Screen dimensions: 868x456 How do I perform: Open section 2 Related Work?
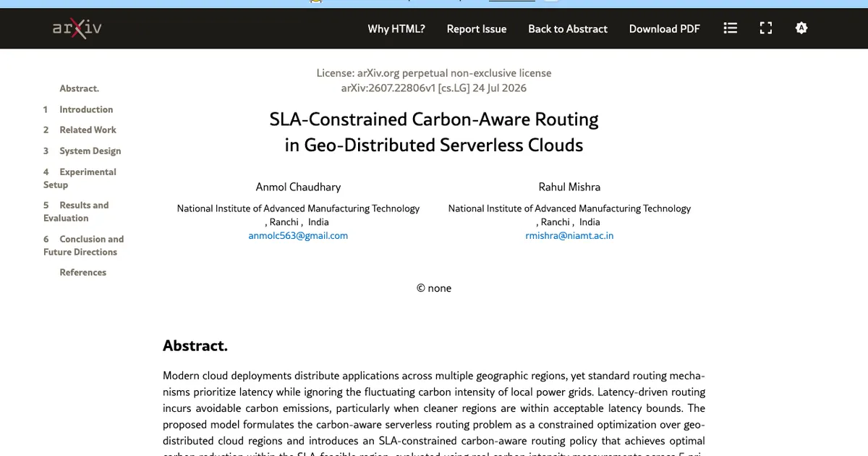pyautogui.click(x=80, y=130)
